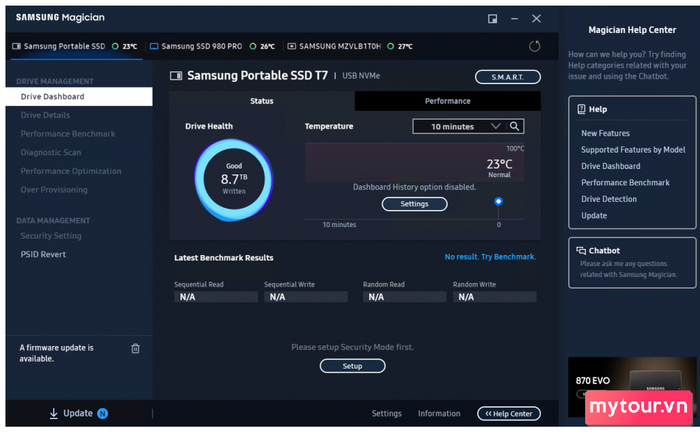Switch to the Samsung SSD 980 PRO drive tab
The image size is (700, 435).
pyautogui.click(x=212, y=46)
